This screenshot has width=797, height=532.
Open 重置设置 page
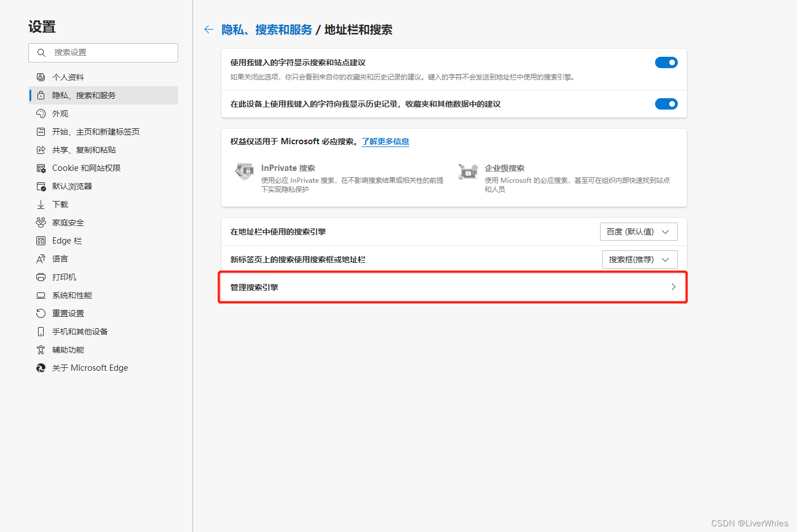103,313
